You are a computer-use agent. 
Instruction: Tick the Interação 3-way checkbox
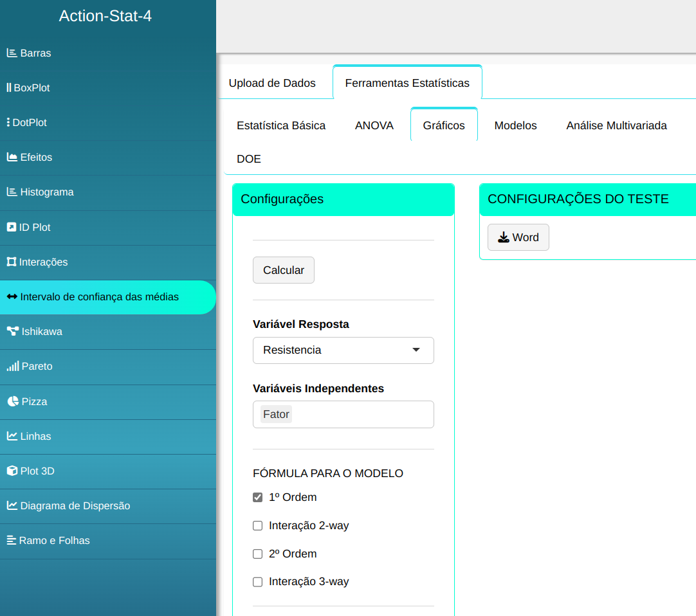tap(258, 582)
